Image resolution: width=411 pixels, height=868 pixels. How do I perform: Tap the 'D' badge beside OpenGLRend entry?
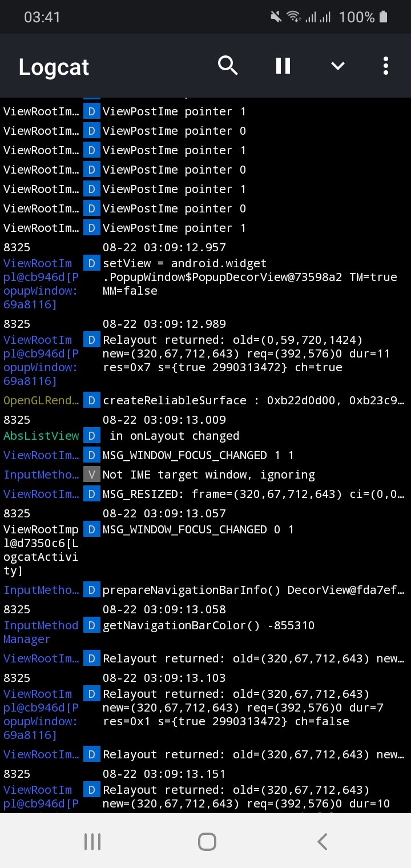coord(91,400)
